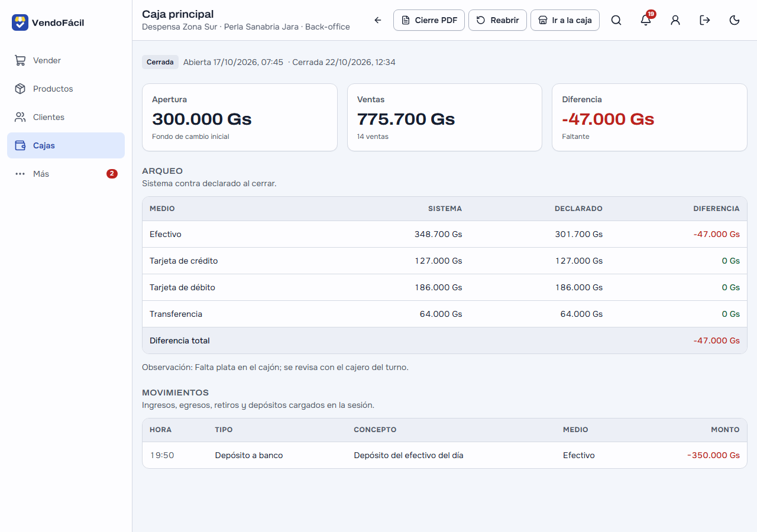
Task: Select Cajas in the sidebar
Action: tap(66, 145)
